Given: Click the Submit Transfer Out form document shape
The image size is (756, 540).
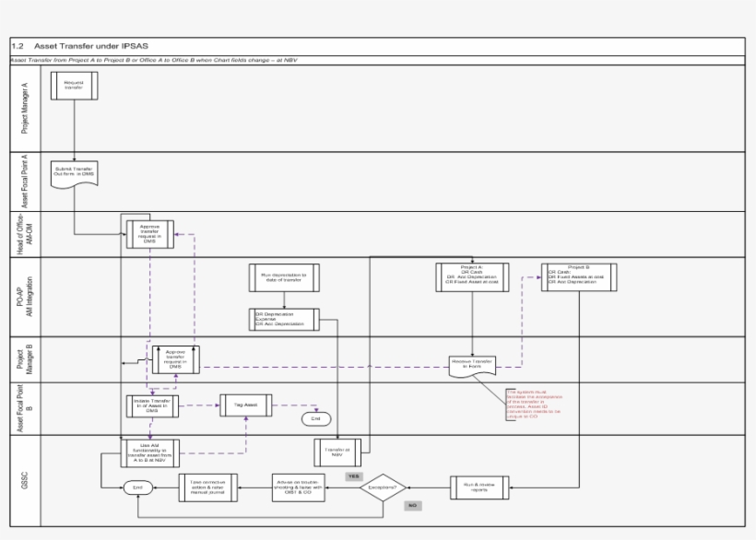Looking at the screenshot, I should click(x=73, y=173).
